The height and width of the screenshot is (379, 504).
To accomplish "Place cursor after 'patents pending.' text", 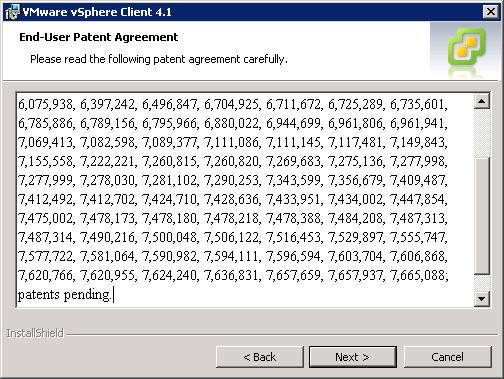I will click(113, 295).
